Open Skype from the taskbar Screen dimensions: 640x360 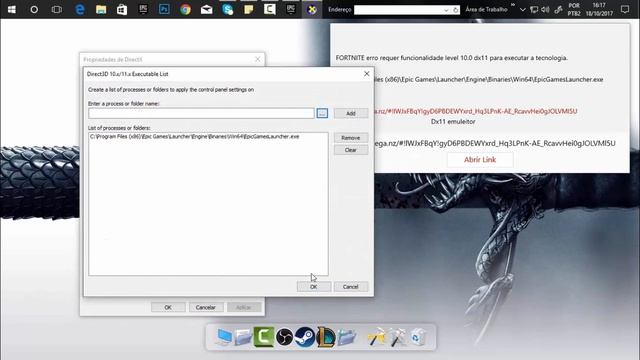pyautogui.click(x=228, y=9)
